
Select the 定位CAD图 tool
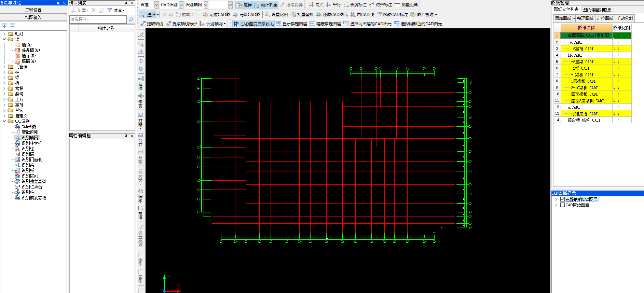point(216,14)
